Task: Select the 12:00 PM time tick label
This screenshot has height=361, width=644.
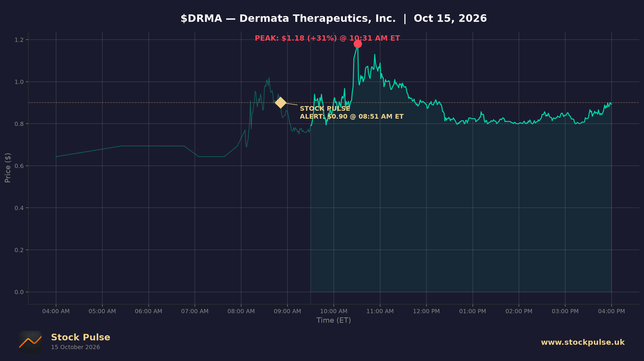Action: point(426,311)
